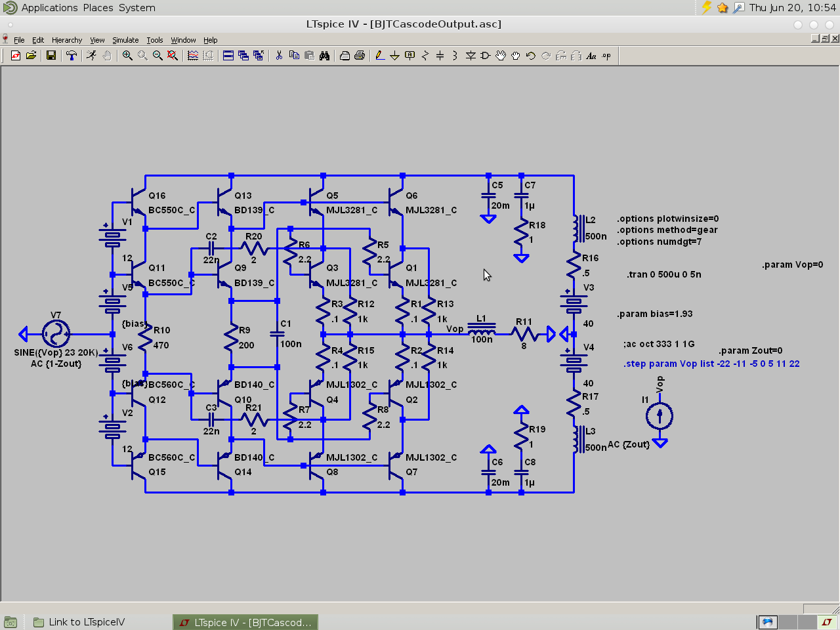Click the Open file folder icon
Screen dimensions: 840x630
tap(31, 56)
